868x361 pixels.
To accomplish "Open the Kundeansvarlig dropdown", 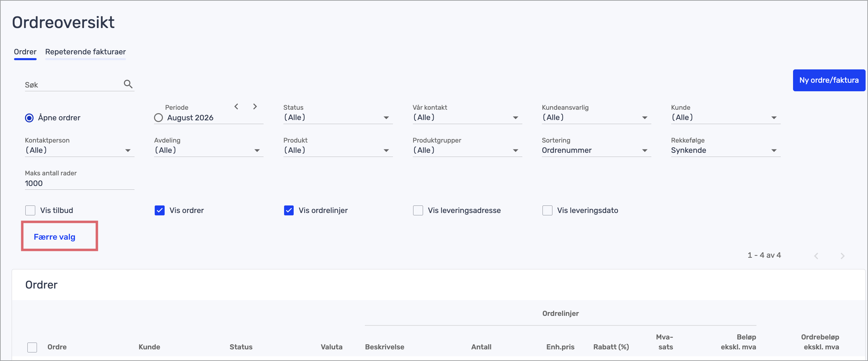I will click(x=596, y=118).
